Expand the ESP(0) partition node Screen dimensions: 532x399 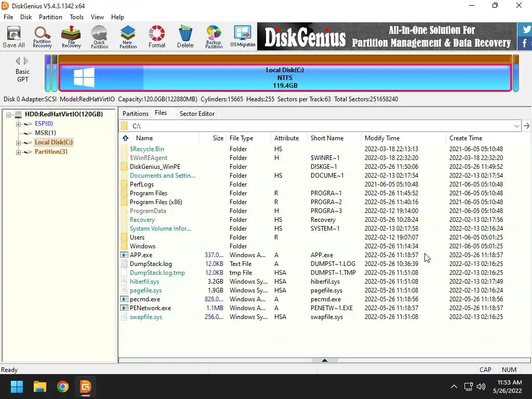point(18,124)
